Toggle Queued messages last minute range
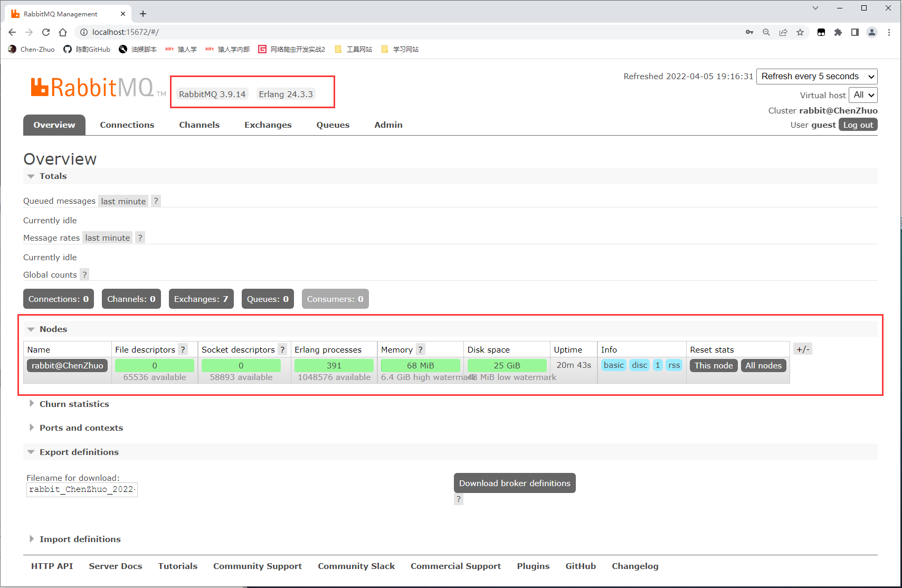902x588 pixels. click(x=123, y=201)
